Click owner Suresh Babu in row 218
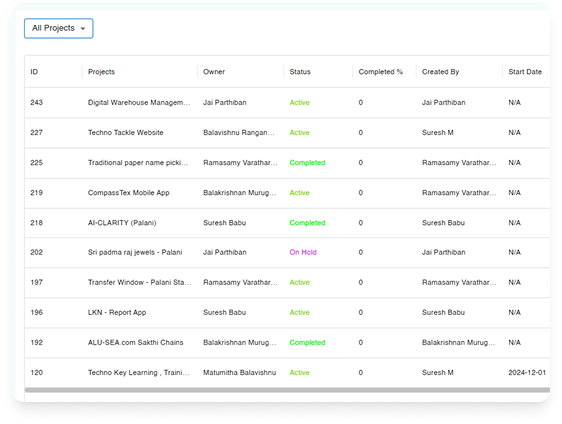The width and height of the screenshot is (562, 424). pos(224,223)
